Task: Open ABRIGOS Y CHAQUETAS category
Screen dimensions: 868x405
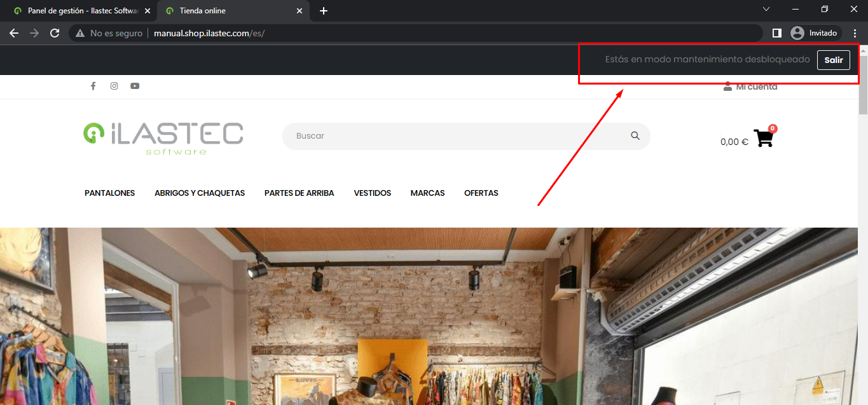Action: pyautogui.click(x=200, y=193)
